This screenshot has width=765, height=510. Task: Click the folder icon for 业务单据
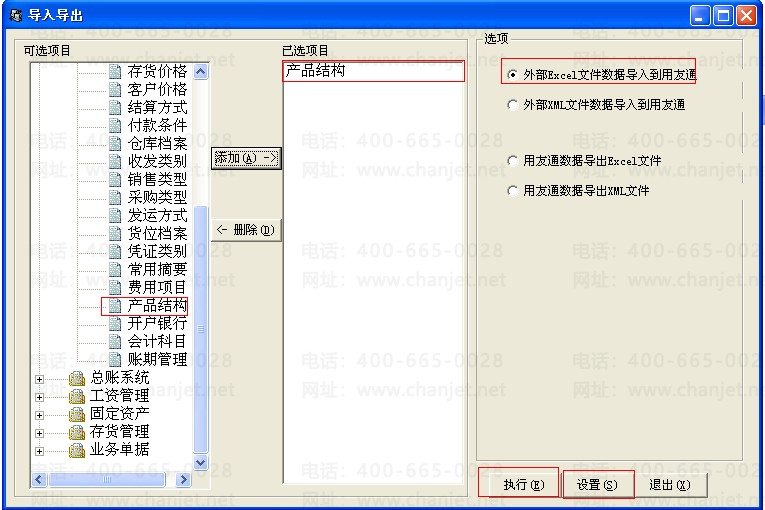pyautogui.click(x=77, y=450)
